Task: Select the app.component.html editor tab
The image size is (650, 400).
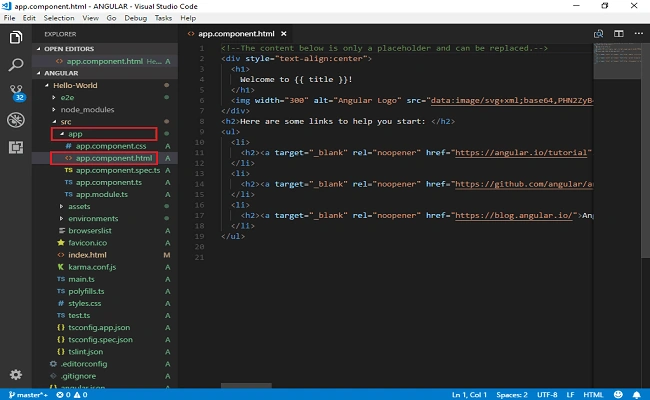Action: pyautogui.click(x=236, y=34)
